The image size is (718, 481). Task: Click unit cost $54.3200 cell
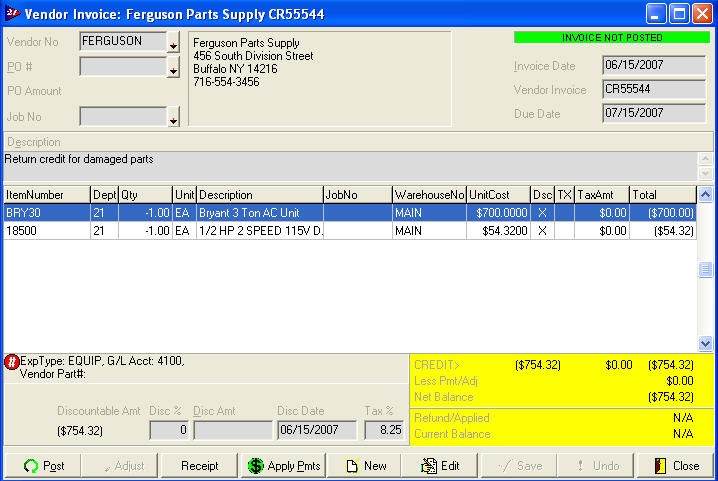pos(498,230)
